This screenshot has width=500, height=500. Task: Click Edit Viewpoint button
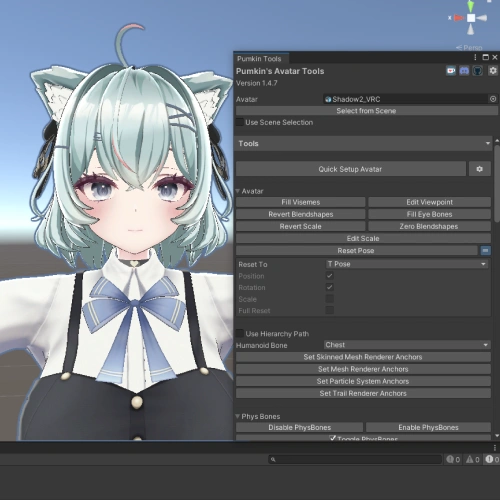(429, 202)
